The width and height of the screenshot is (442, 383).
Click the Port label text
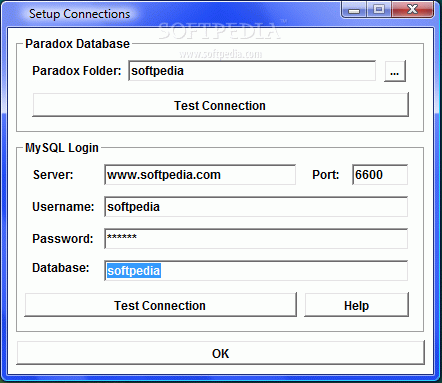tap(326, 175)
